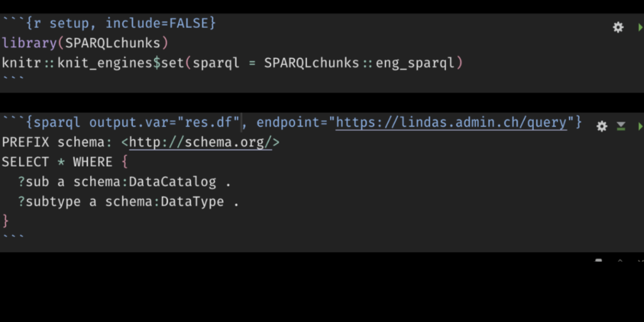Open options gear for the sparql chunk
Viewport: 644px width, 322px height.
(x=602, y=126)
